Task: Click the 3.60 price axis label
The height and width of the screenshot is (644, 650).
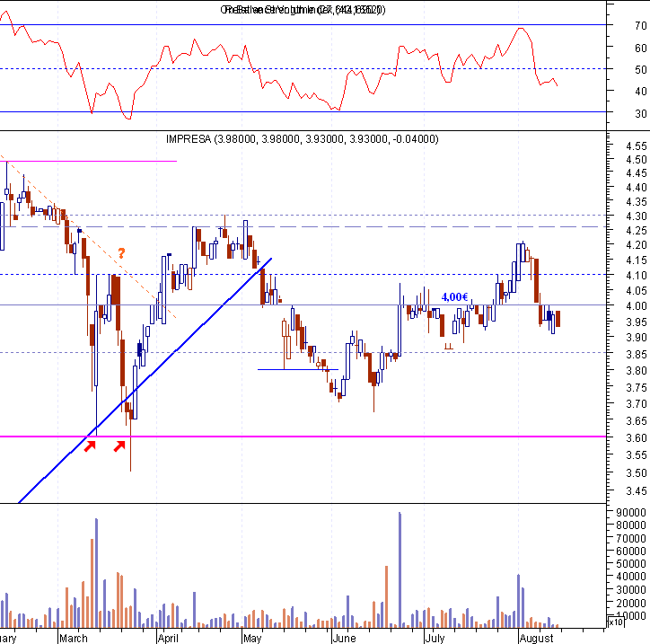Action: tap(637, 438)
